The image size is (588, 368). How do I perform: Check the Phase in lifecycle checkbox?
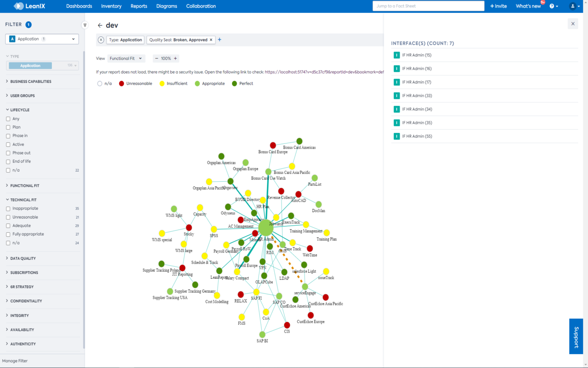8,136
